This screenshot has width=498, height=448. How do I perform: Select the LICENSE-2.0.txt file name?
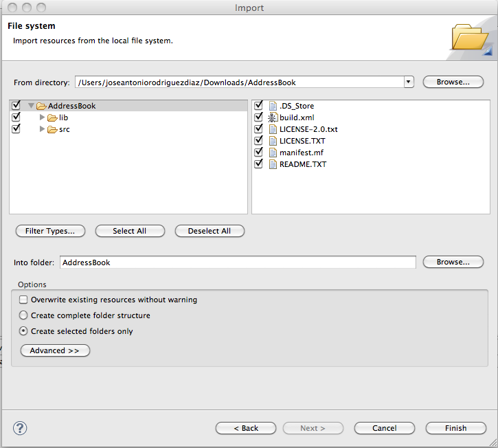[308, 129]
